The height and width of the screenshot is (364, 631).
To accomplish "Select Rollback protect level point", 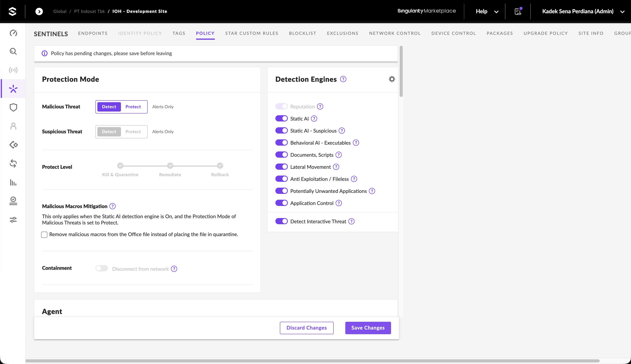I will [x=220, y=166].
